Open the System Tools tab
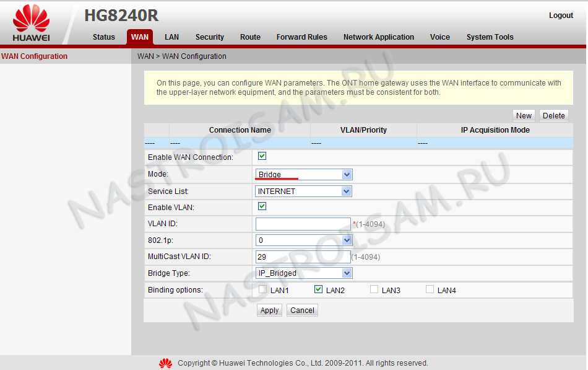Screen dimensions: 588x370 tap(490, 37)
